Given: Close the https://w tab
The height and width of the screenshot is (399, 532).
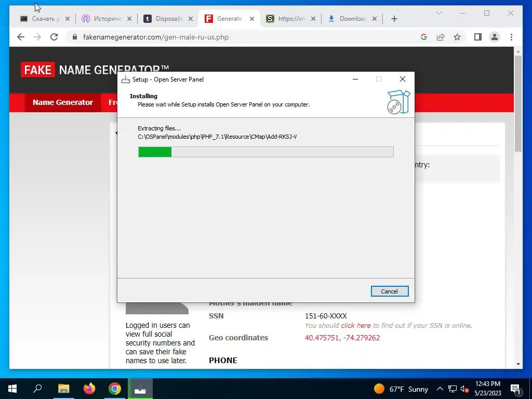Looking at the screenshot, I should [313, 19].
